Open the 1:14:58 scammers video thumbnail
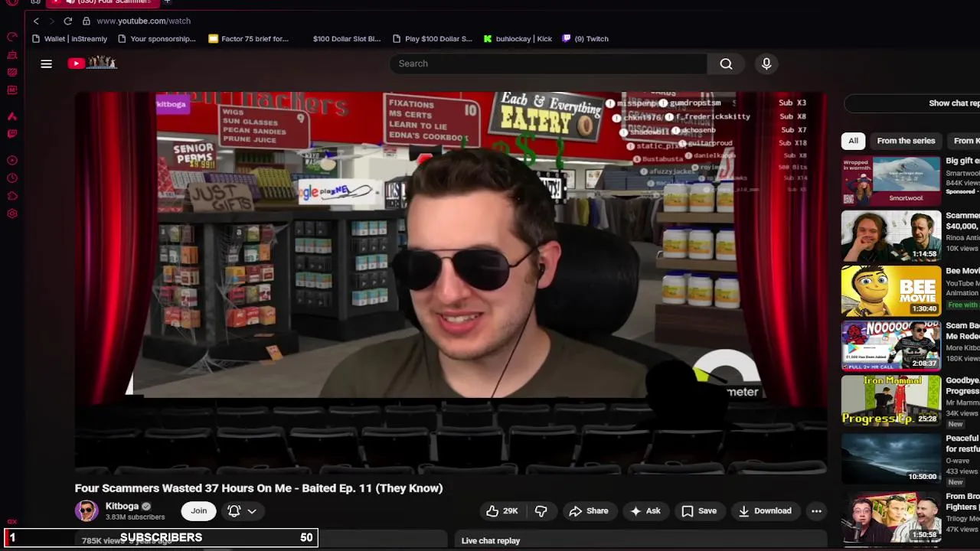The width and height of the screenshot is (980, 551). point(891,236)
